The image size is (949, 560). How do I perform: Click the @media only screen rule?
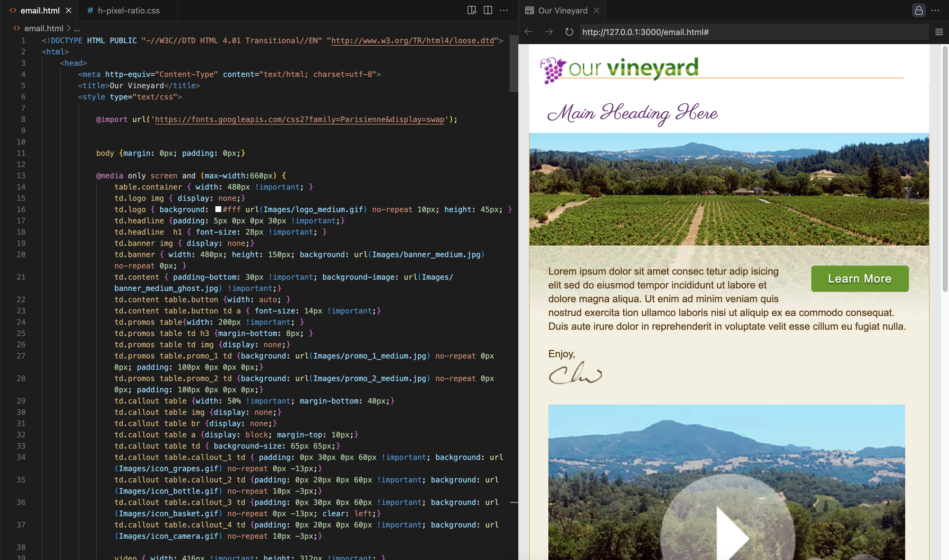pyautogui.click(x=191, y=176)
